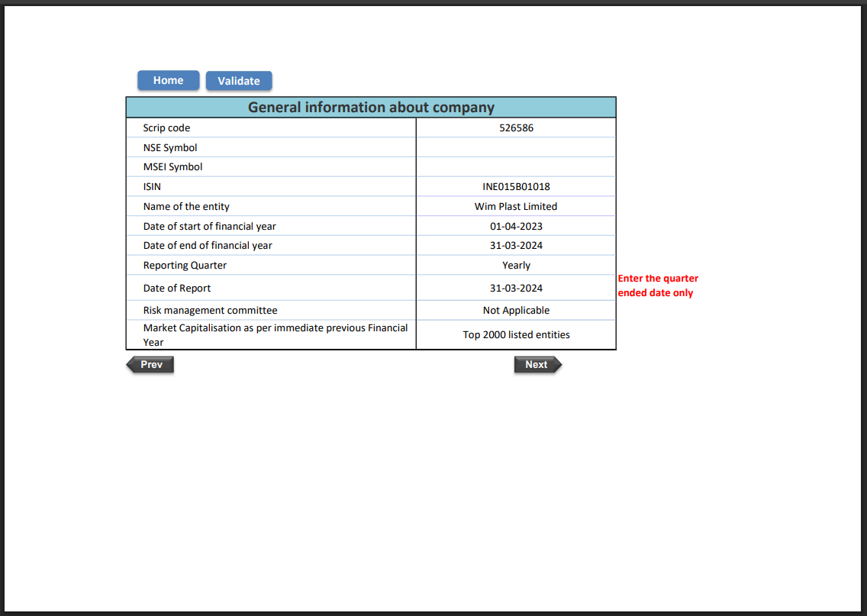867x616 pixels.
Task: Click the financial year start date 01-04-2023
Action: (x=516, y=226)
